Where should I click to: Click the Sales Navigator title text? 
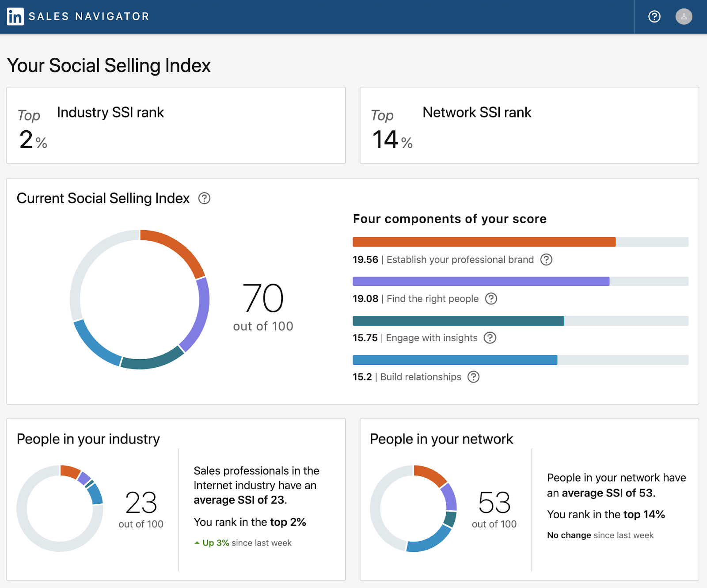[x=89, y=17]
